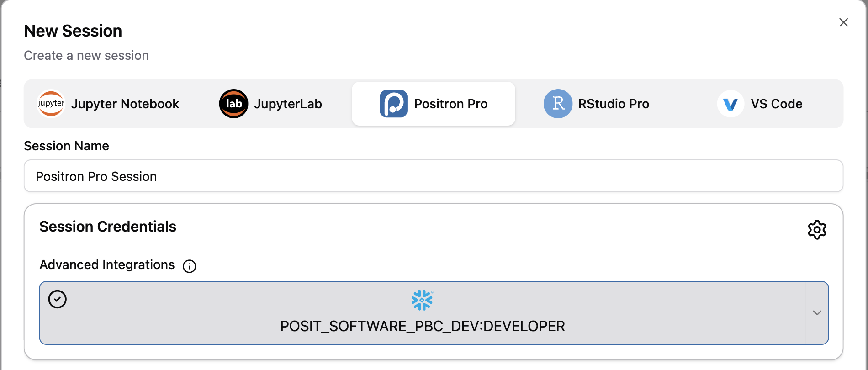Viewport: 868px width, 370px height.
Task: Expand the integration chevron dropdown arrow
Action: 817,313
